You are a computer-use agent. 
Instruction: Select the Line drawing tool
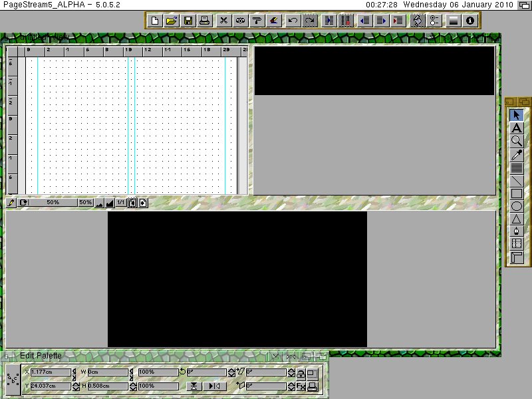click(516, 181)
